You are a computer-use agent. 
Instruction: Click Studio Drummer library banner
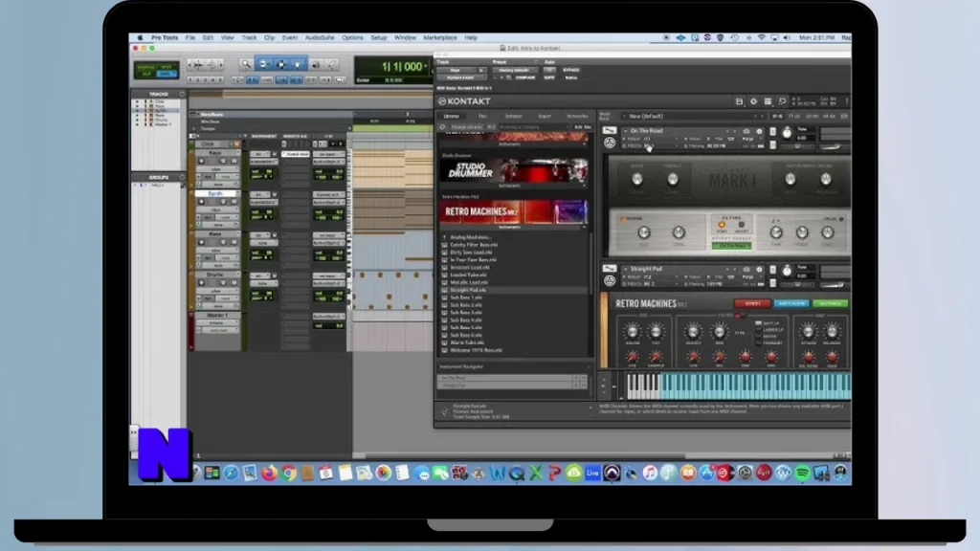click(x=513, y=170)
